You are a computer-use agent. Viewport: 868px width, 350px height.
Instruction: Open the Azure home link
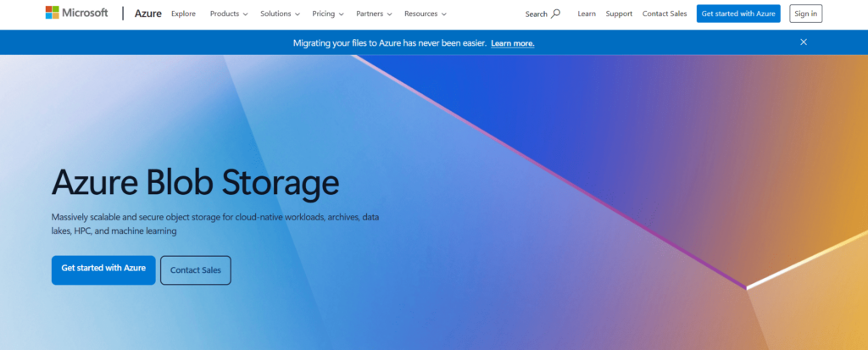tap(147, 14)
